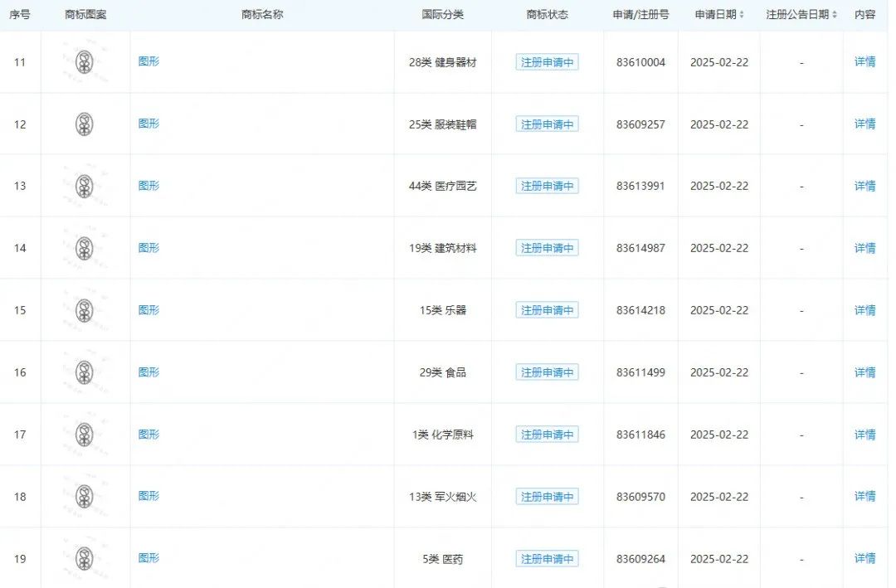Select registration number 83613991
The image size is (896, 588).
pyautogui.click(x=640, y=187)
